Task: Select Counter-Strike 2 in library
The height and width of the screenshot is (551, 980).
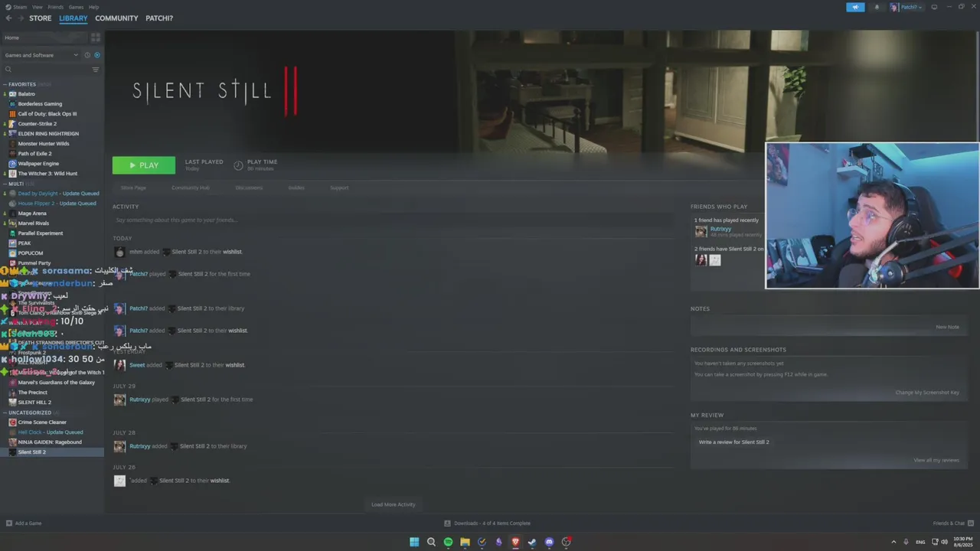Action: click(37, 124)
